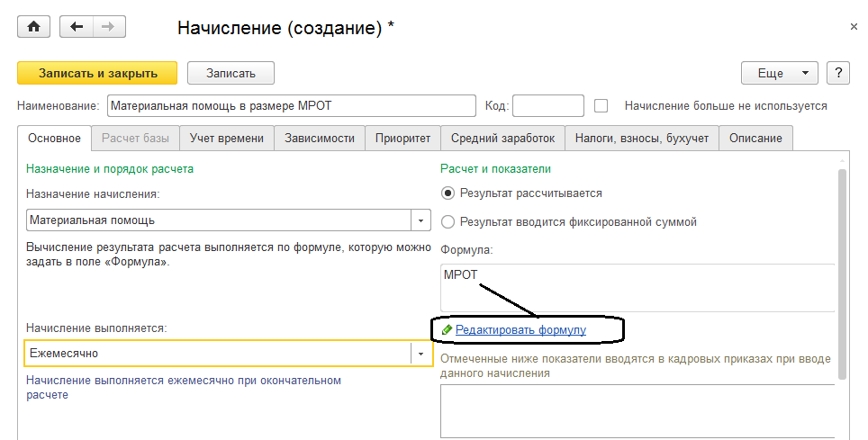Click the Home icon button
This screenshot has height=440, width=868.
pos(34,27)
